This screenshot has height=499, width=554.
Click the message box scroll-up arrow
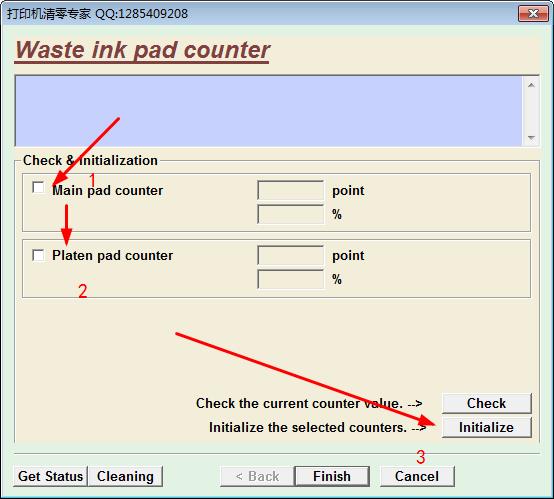(x=531, y=85)
